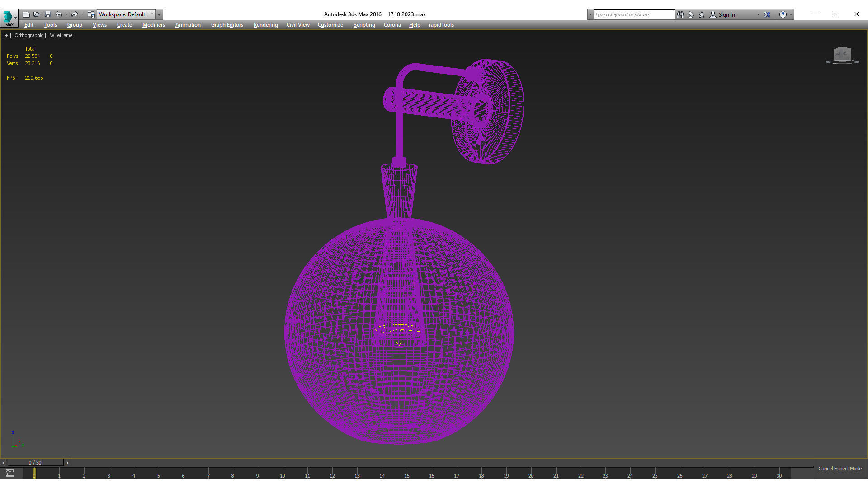The image size is (868, 488).
Task: Expand the Undo history dropdown arrow
Action: [66, 14]
